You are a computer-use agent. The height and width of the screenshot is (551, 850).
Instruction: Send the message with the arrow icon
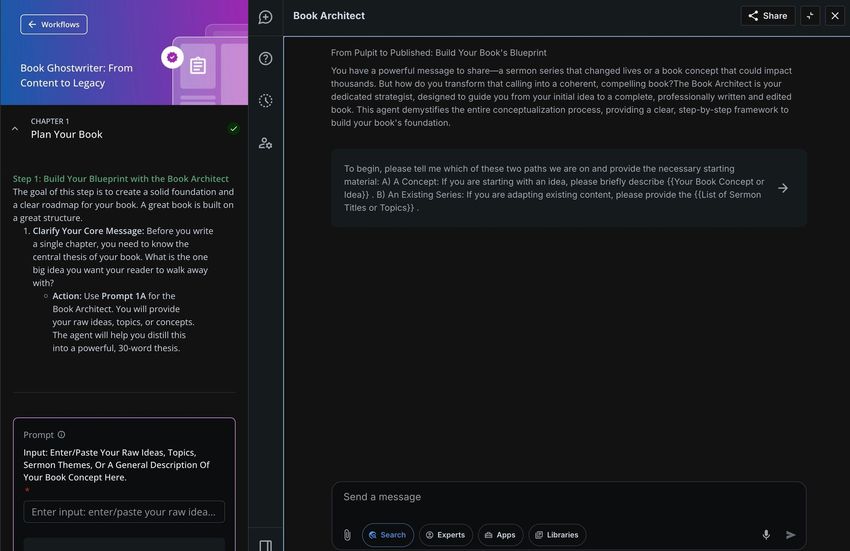click(790, 535)
